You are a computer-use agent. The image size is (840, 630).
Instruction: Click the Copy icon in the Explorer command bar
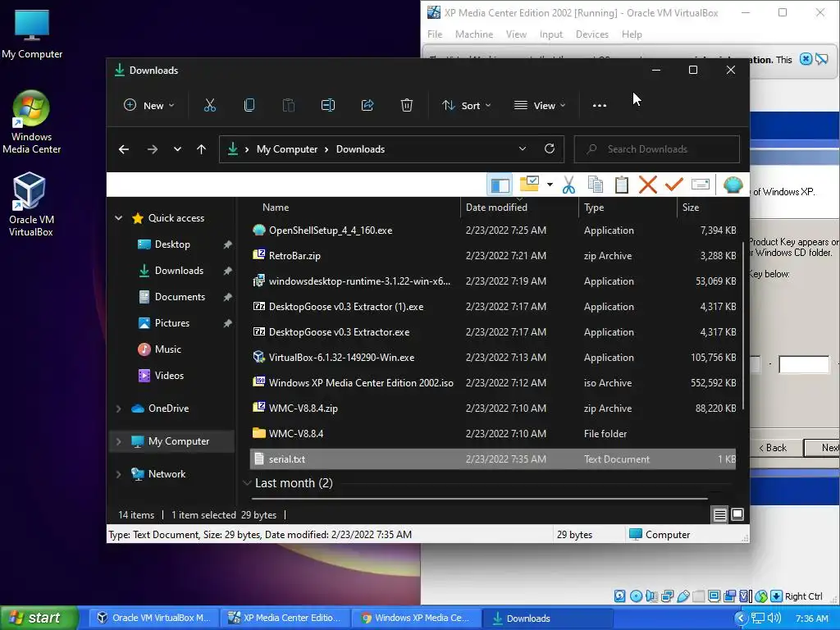pyautogui.click(x=249, y=105)
